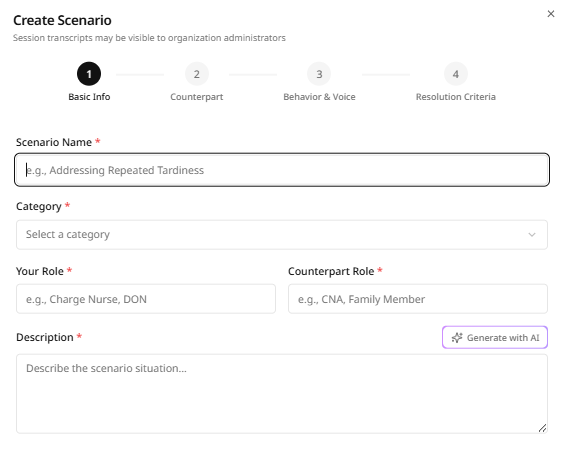Jump to step 3 Behavior & Voice circle

(x=319, y=74)
